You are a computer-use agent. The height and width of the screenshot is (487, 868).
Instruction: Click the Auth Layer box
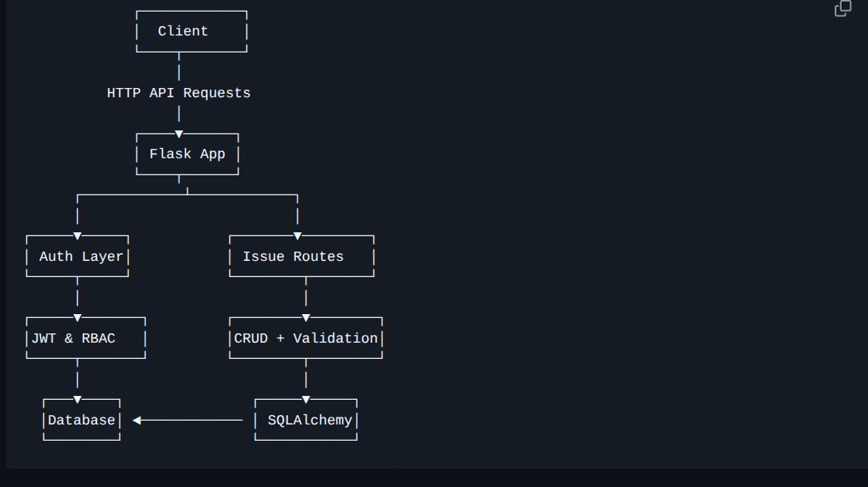[x=81, y=256]
